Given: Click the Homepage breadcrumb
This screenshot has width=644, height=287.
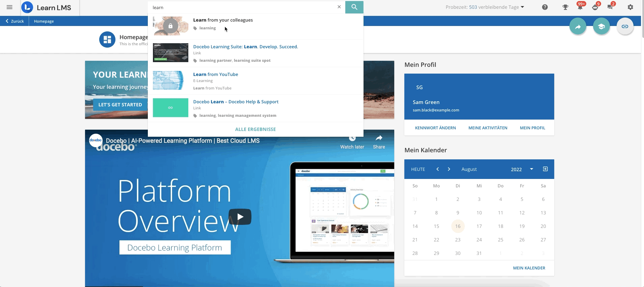Looking at the screenshot, I should point(44,21).
